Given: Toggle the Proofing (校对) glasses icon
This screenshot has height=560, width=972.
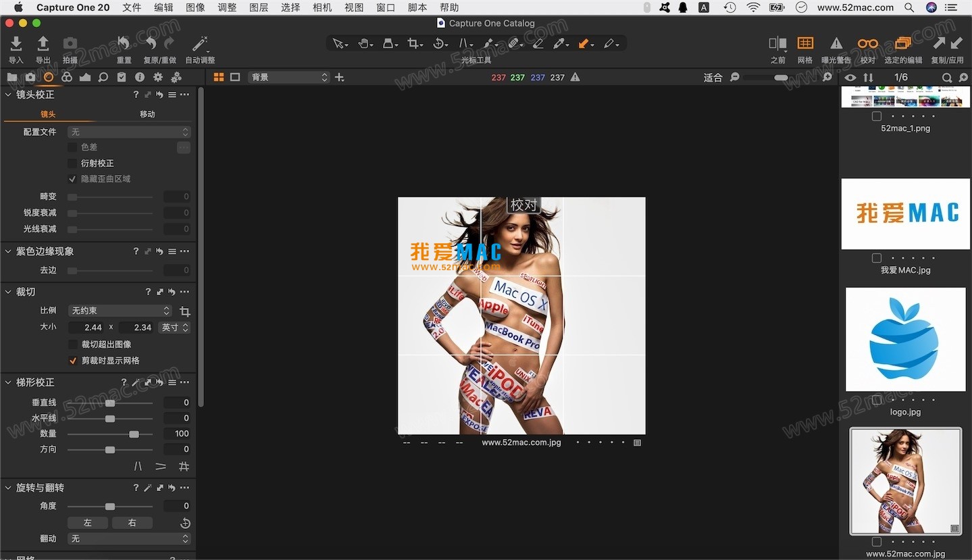Looking at the screenshot, I should 867,43.
